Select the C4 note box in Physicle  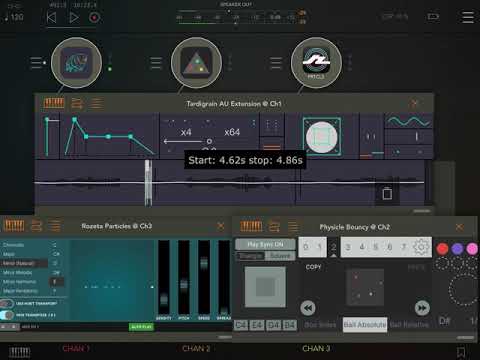click(241, 325)
